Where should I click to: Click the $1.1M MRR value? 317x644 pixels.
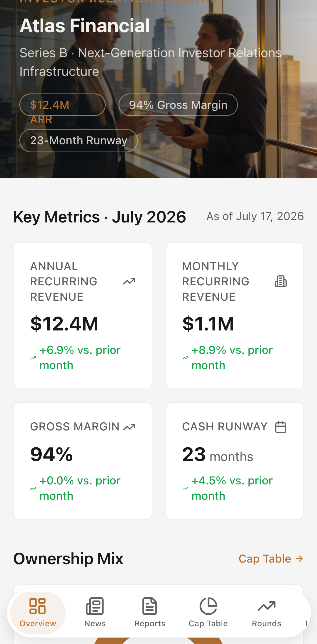tap(208, 324)
